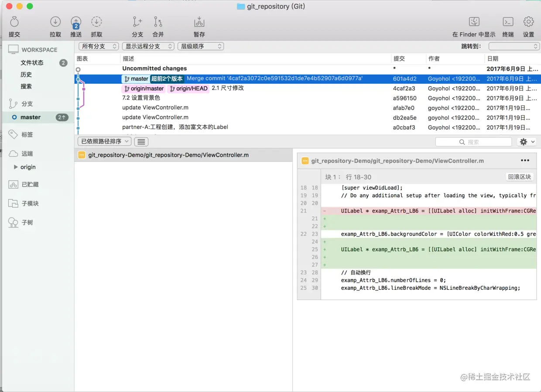Viewport: 541px width, 392px height.
Task: Click the 文件状态 count badge 2
Action: point(63,63)
